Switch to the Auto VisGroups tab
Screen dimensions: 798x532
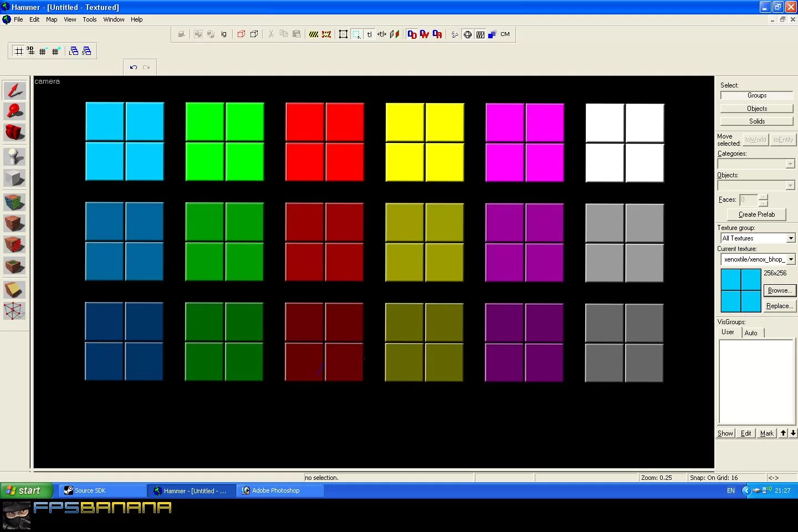tap(751, 333)
